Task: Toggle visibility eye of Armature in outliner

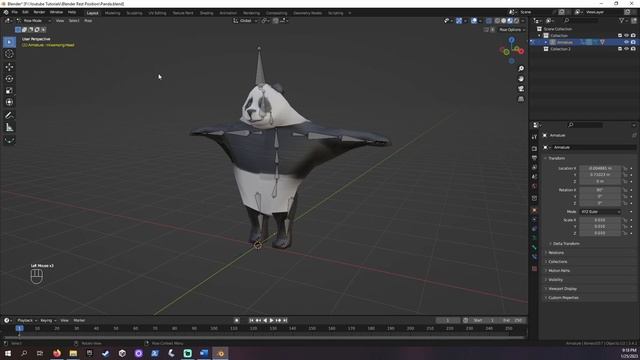Action: pos(627,42)
